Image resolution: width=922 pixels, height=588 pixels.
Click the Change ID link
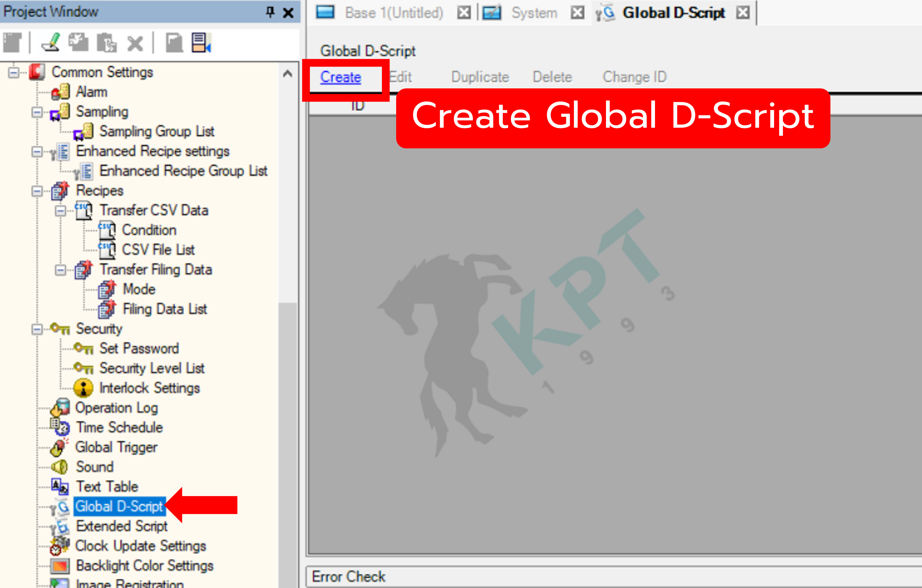click(x=634, y=77)
